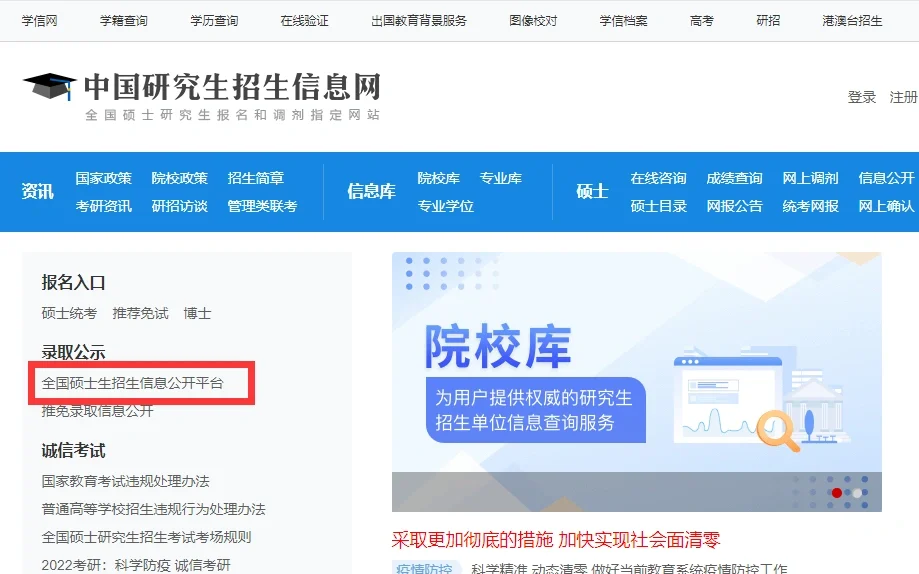Open headline 采取更加彻底的措施 加快实现社会面清零
919x574 pixels.
(x=556, y=540)
